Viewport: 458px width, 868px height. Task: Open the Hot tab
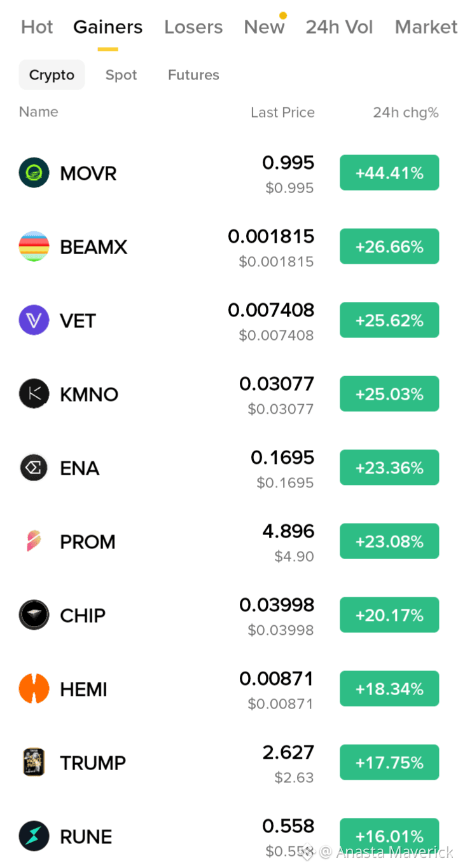pyautogui.click(x=37, y=27)
